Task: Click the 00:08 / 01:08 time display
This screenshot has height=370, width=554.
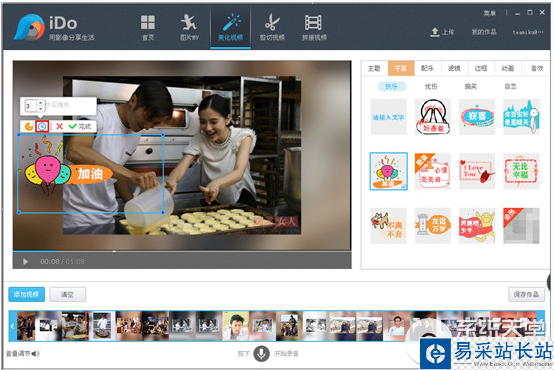Action: [x=62, y=262]
